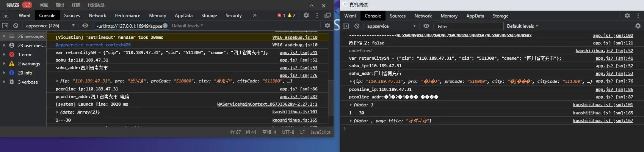Expand the 3 verbose group

tap(24, 82)
